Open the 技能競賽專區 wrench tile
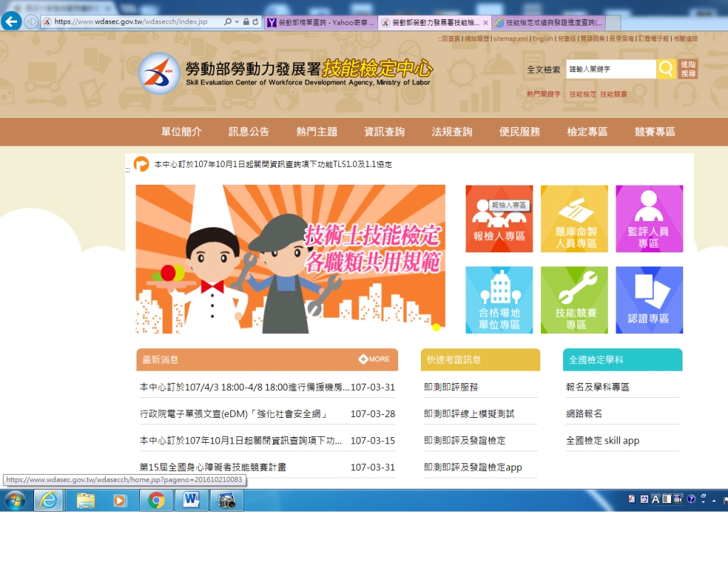Screen dimensions: 728x582 click(x=574, y=300)
